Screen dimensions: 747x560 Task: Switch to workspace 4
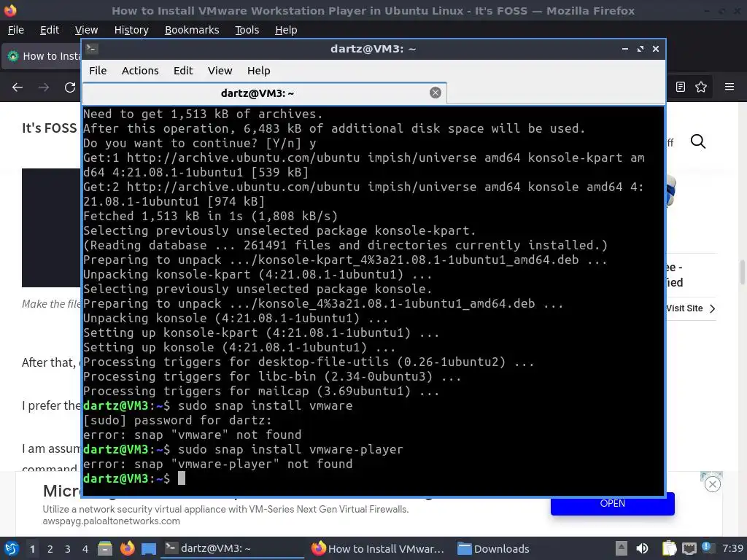85,549
